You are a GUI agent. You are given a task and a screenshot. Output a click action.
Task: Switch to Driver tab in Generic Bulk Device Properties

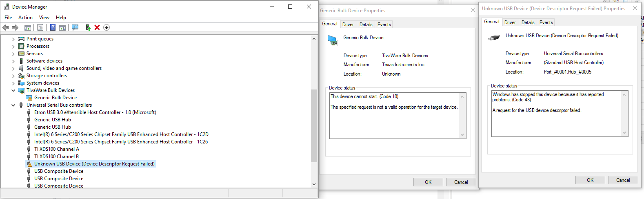coord(348,25)
